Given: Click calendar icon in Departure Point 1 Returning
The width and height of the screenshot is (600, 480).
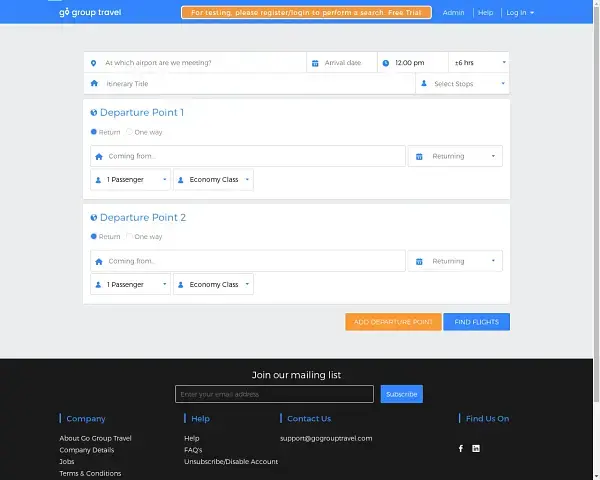Looking at the screenshot, I should [x=420, y=156].
